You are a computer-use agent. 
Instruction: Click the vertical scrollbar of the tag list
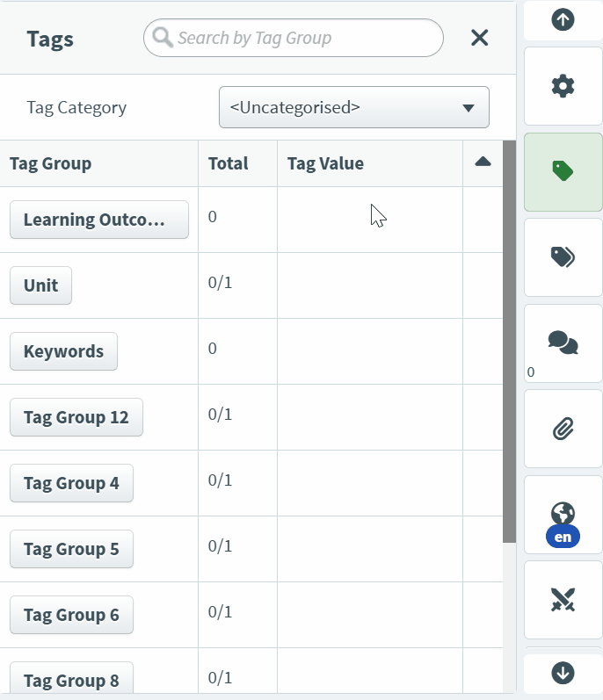[509, 343]
